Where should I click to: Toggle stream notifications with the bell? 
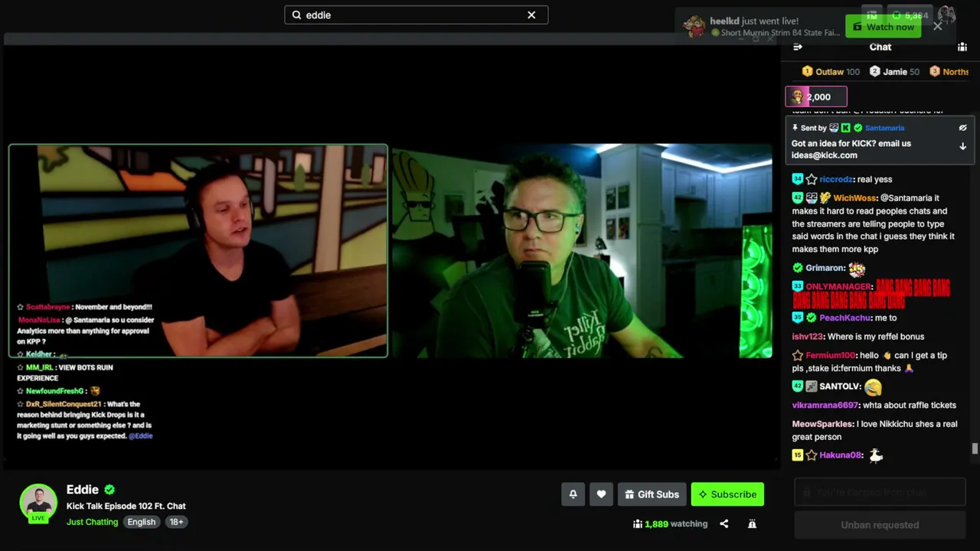click(x=573, y=494)
